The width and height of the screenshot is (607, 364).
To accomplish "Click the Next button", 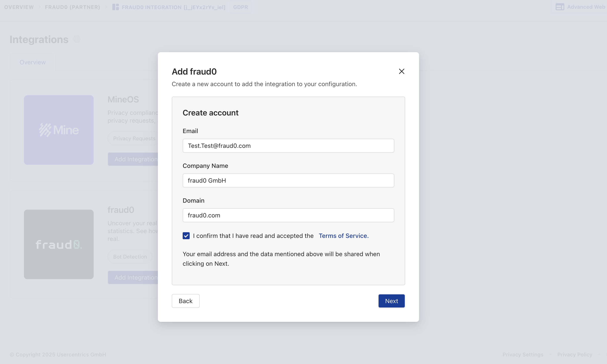I will [x=391, y=301].
